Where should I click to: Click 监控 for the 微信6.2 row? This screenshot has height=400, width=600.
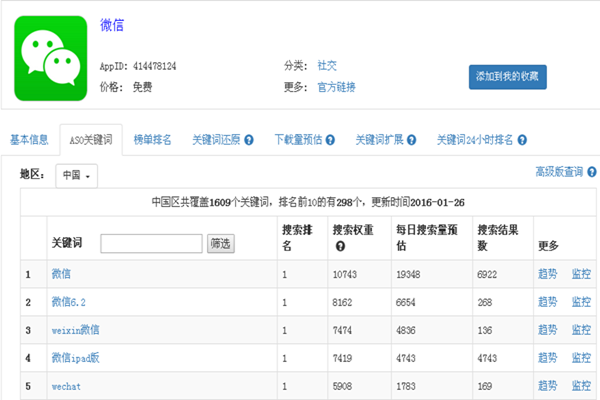[x=581, y=302]
